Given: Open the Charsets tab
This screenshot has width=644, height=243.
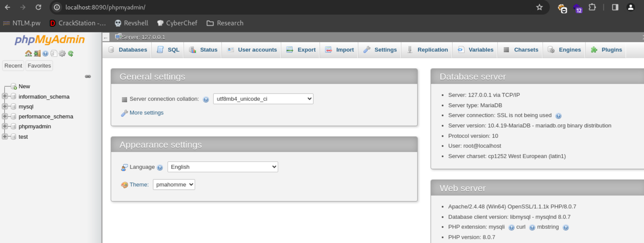Looking at the screenshot, I should click(520, 50).
